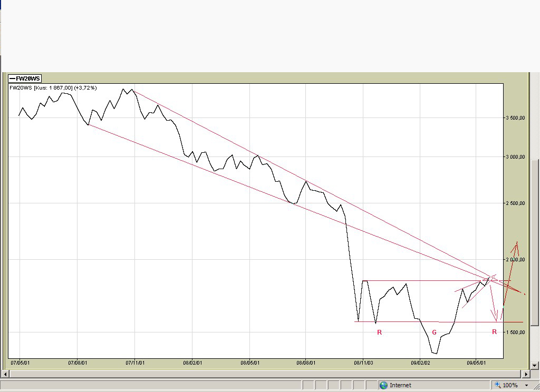This screenshot has height=392, width=540.
Task: Click the 07/05/01 date axis label
Action: click(20, 362)
